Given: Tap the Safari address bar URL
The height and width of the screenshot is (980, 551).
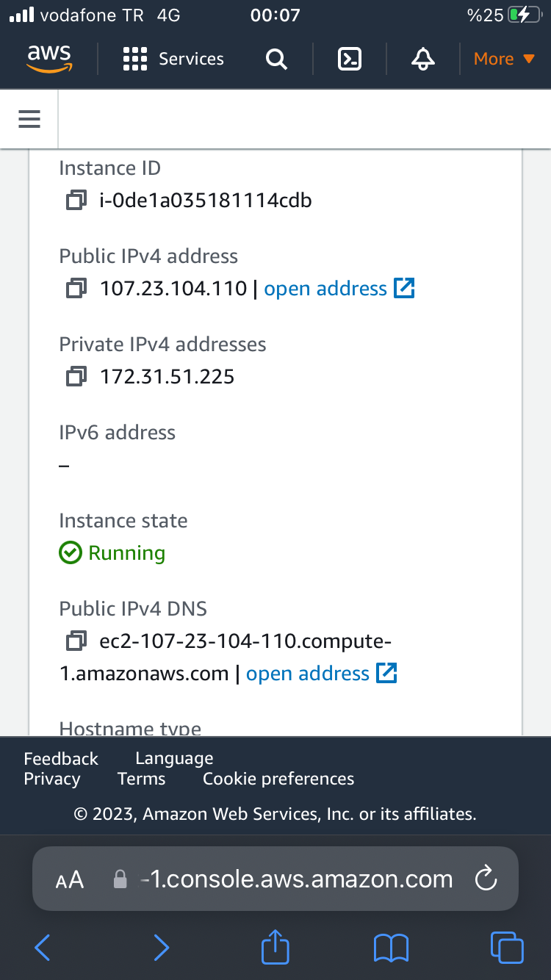Looking at the screenshot, I should point(296,879).
